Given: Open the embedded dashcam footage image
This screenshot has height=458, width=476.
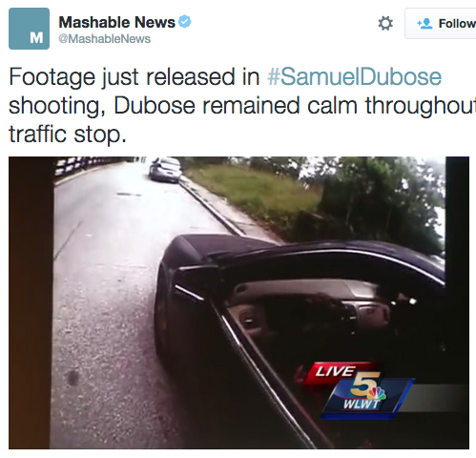Looking at the screenshot, I should [x=238, y=302].
